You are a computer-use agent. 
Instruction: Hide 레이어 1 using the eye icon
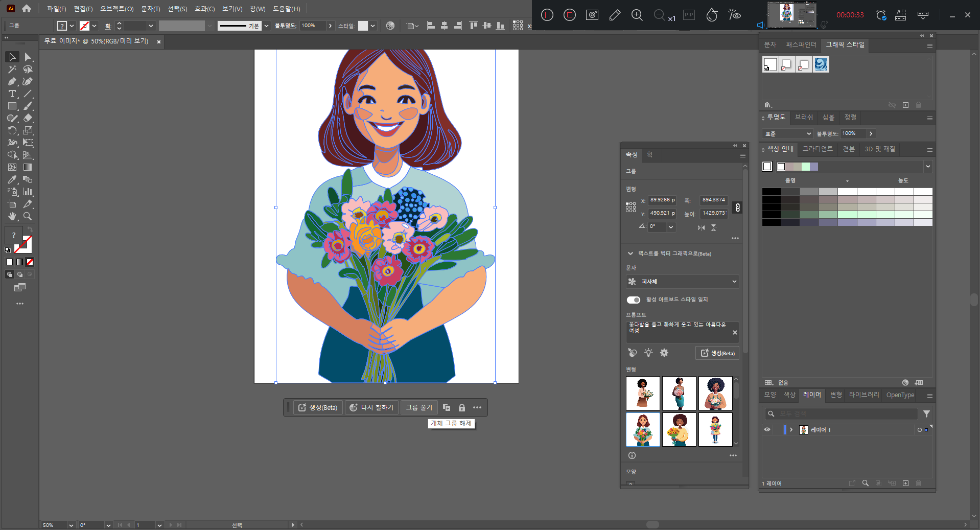pyautogui.click(x=767, y=430)
